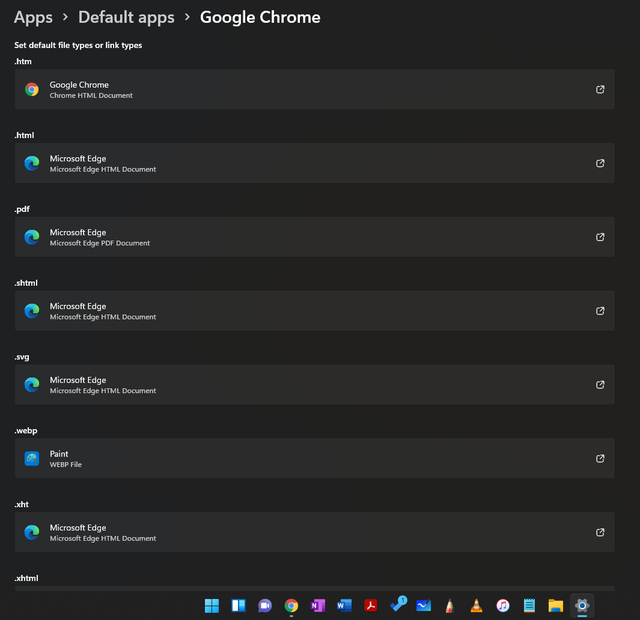Open the app chooser arrow for .webp
This screenshot has width=640, height=620.
click(600, 458)
